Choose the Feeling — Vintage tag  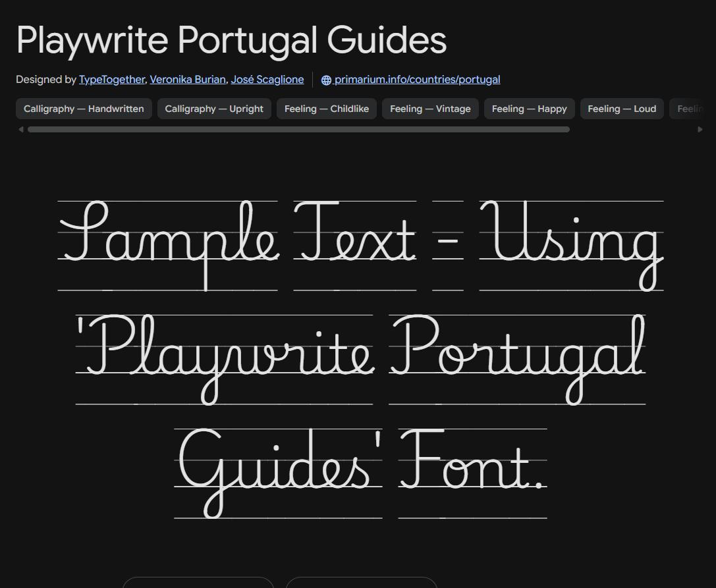point(430,109)
